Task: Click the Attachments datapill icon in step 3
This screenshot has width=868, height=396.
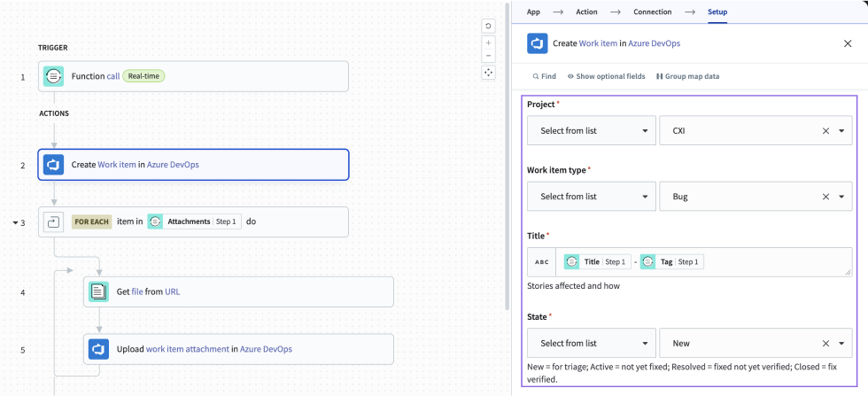Action: click(156, 221)
